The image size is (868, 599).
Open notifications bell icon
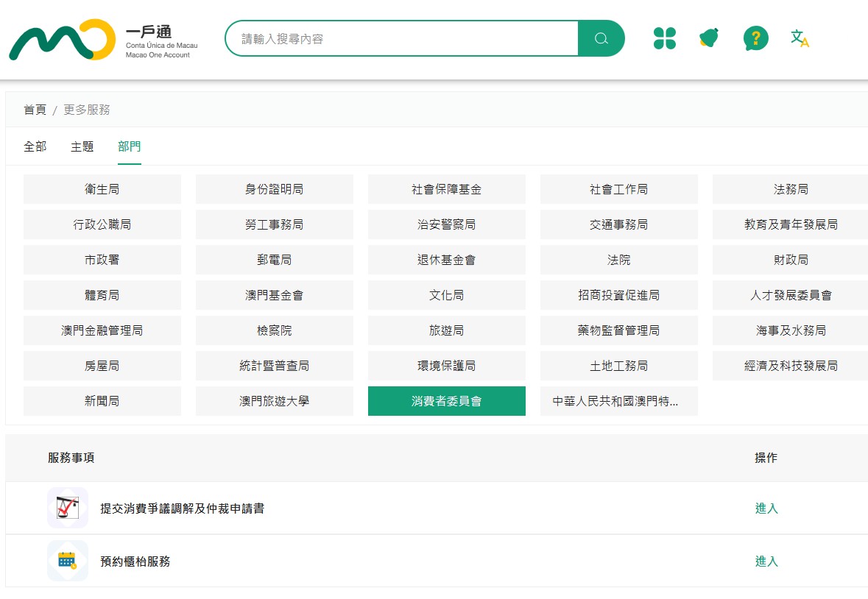coord(709,38)
